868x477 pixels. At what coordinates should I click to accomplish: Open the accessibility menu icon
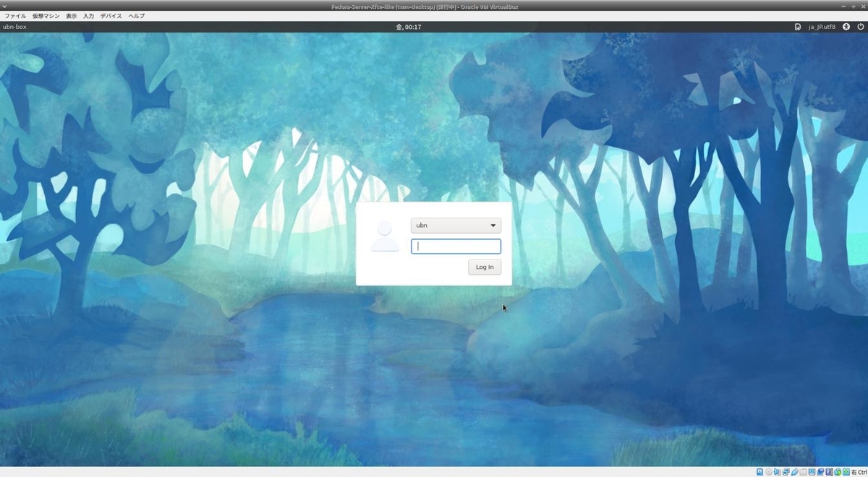pyautogui.click(x=846, y=27)
